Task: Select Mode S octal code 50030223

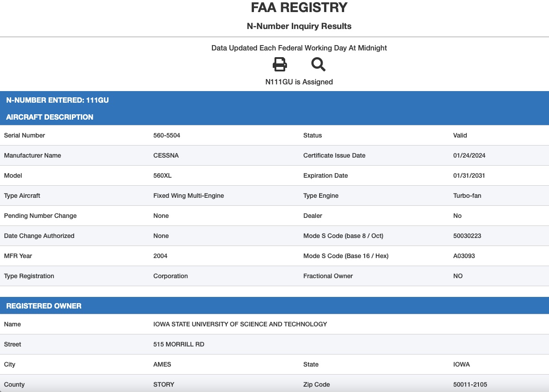Action: click(467, 236)
